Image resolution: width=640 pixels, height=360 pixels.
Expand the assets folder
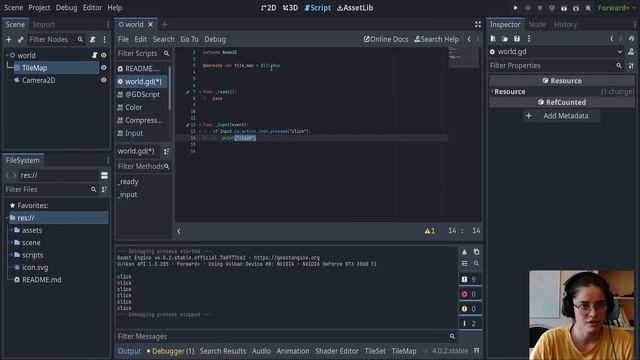coord(11,230)
